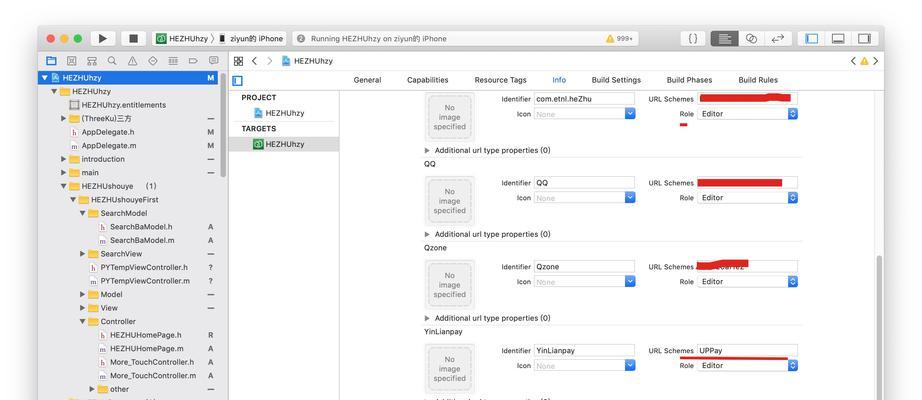Image resolution: width=922 pixels, height=400 pixels.
Task: Click the 999+ warnings indicator
Action: [620, 39]
